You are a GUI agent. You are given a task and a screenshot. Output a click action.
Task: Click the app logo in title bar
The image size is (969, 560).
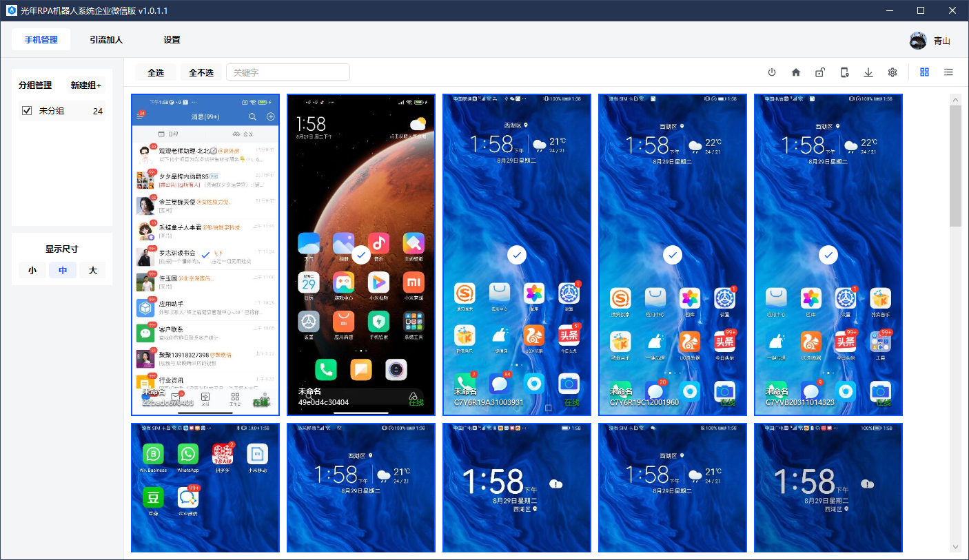click(x=11, y=10)
